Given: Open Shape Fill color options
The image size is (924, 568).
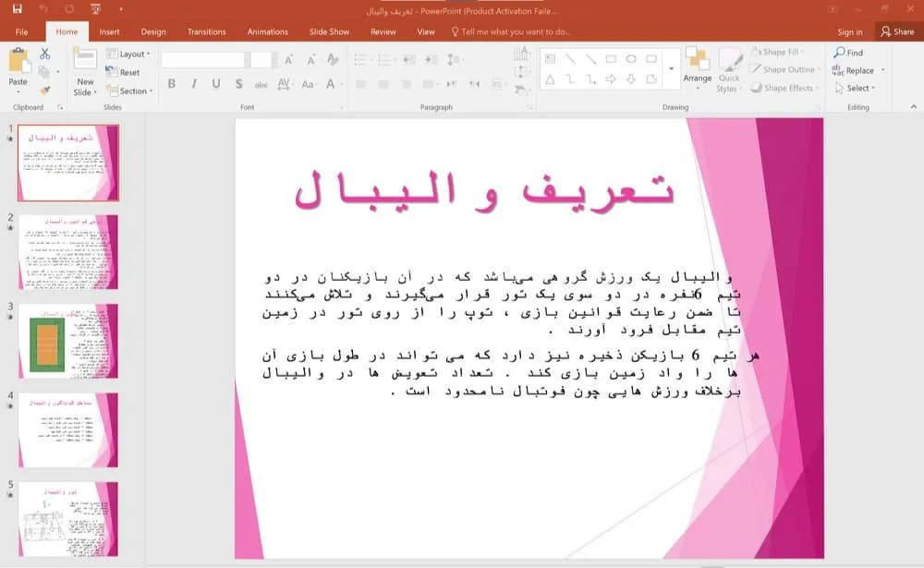Looking at the screenshot, I should [778, 52].
